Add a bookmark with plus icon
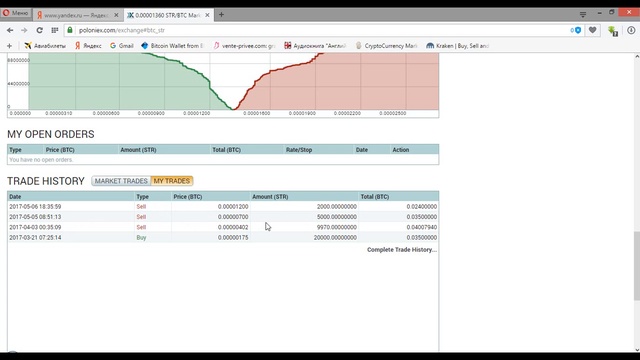The height and width of the screenshot is (360, 640). (x=9, y=46)
